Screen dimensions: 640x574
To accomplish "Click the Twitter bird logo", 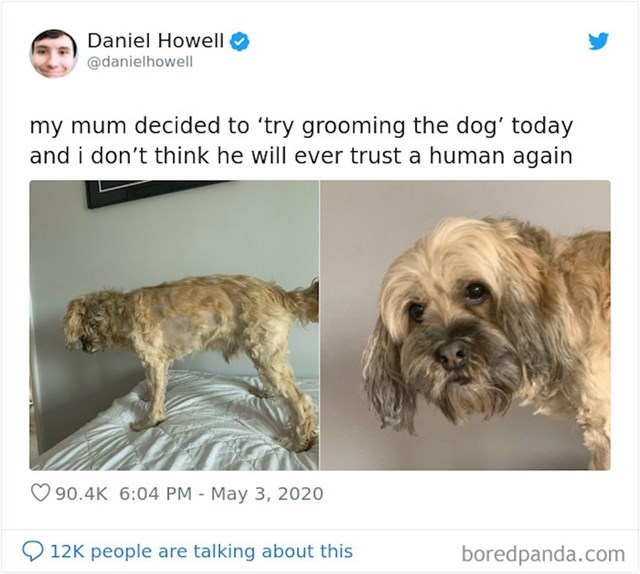I will [x=598, y=41].
